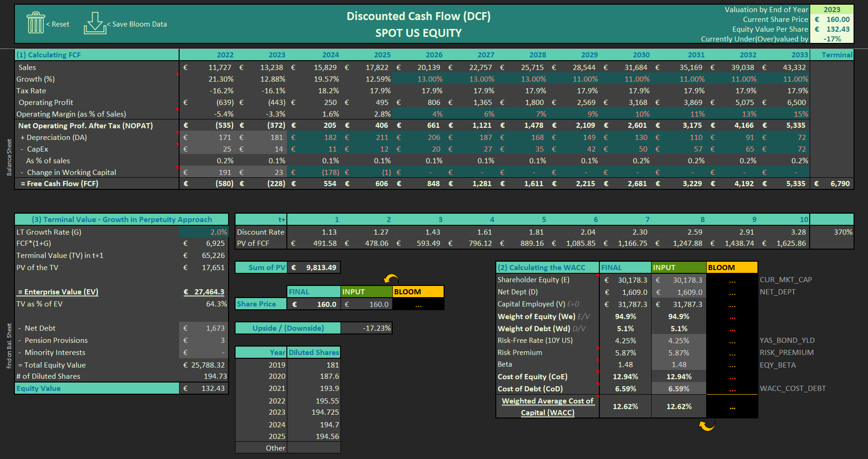Select the Sum of PV 9,813.49 cell
The width and height of the screenshot is (868, 459).
point(314,267)
